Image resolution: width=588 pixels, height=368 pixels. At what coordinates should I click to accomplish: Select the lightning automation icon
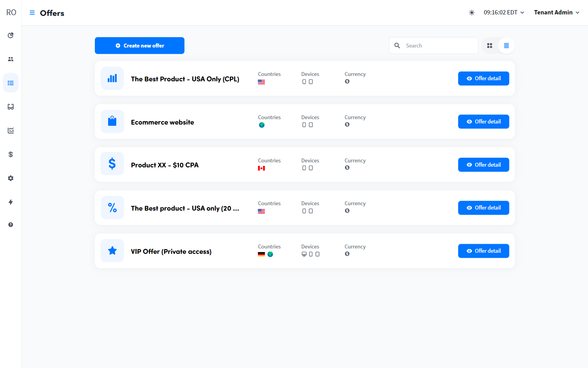(10, 202)
